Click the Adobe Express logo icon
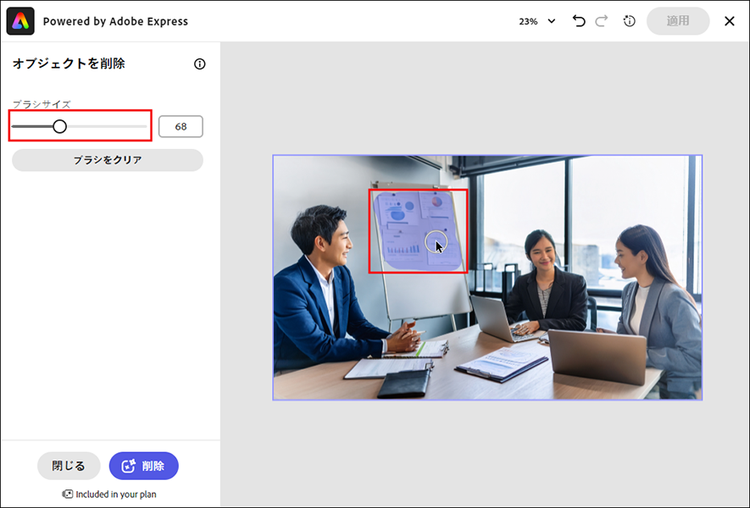 (21, 21)
